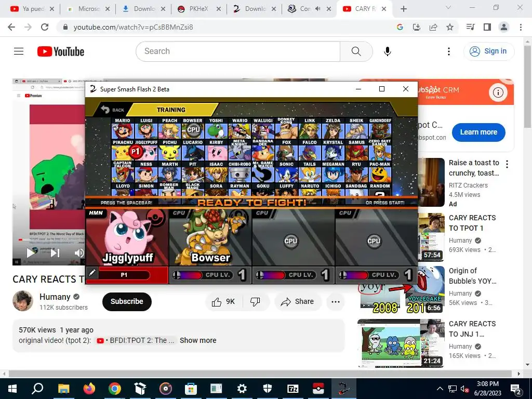Viewport: 532px width, 399px height.
Task: Open a new browser tab
Action: (403, 9)
